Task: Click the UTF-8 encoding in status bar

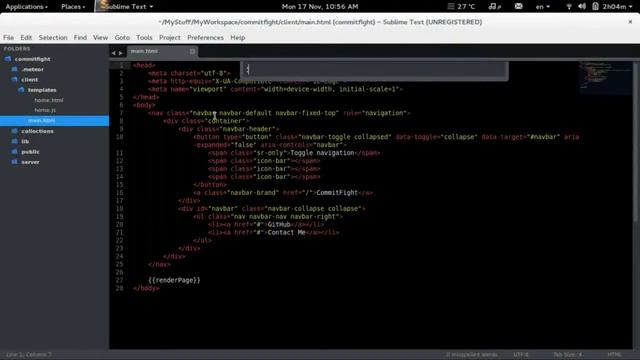Action: pos(521,355)
